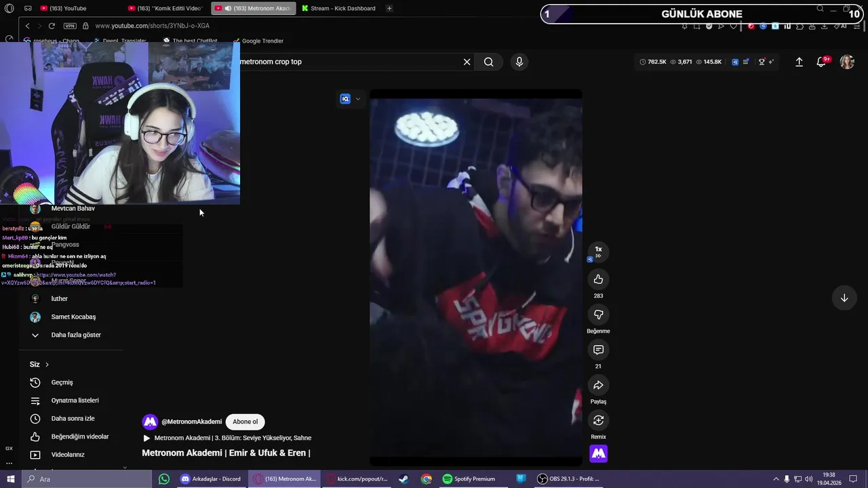Click the browser address bar URL

tap(153, 26)
